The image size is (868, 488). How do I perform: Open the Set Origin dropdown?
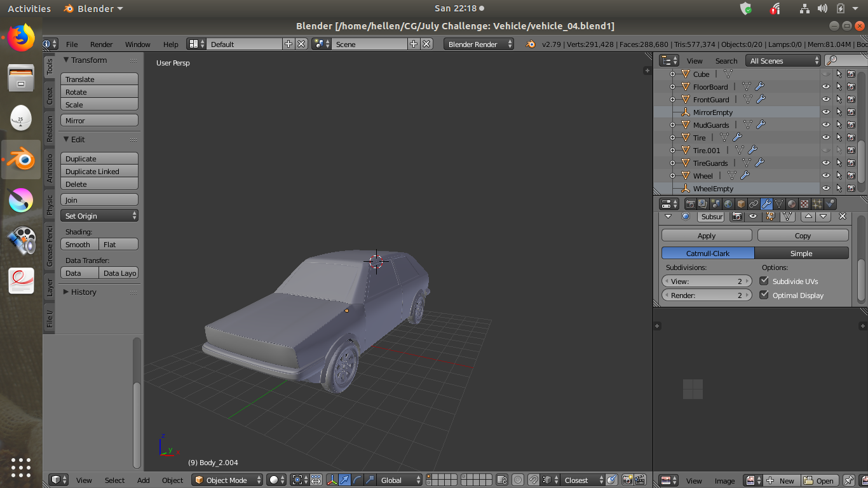(x=99, y=216)
